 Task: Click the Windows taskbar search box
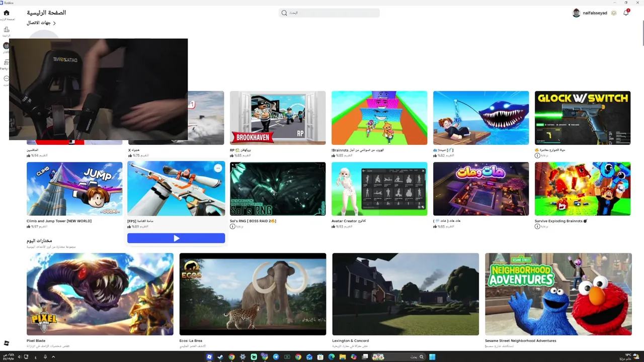pos(398,357)
